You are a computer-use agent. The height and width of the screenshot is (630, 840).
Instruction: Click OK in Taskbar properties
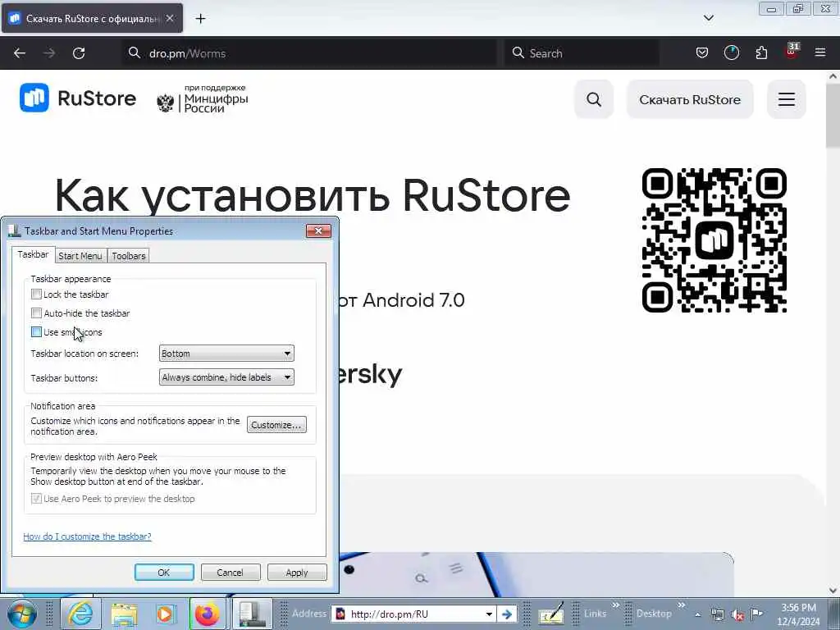tap(164, 572)
